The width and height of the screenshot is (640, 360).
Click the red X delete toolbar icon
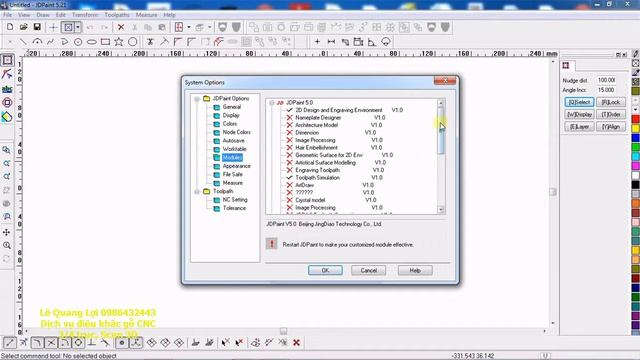121,27
